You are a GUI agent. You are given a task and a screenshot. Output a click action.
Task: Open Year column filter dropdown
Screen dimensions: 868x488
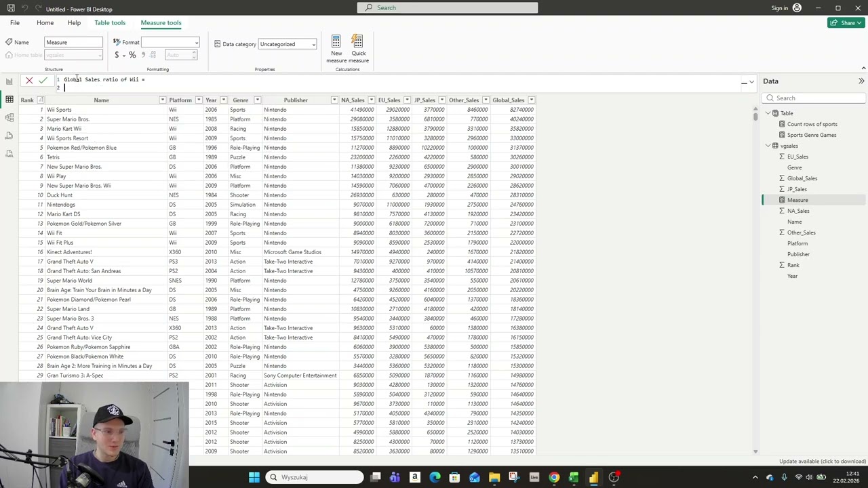(223, 100)
